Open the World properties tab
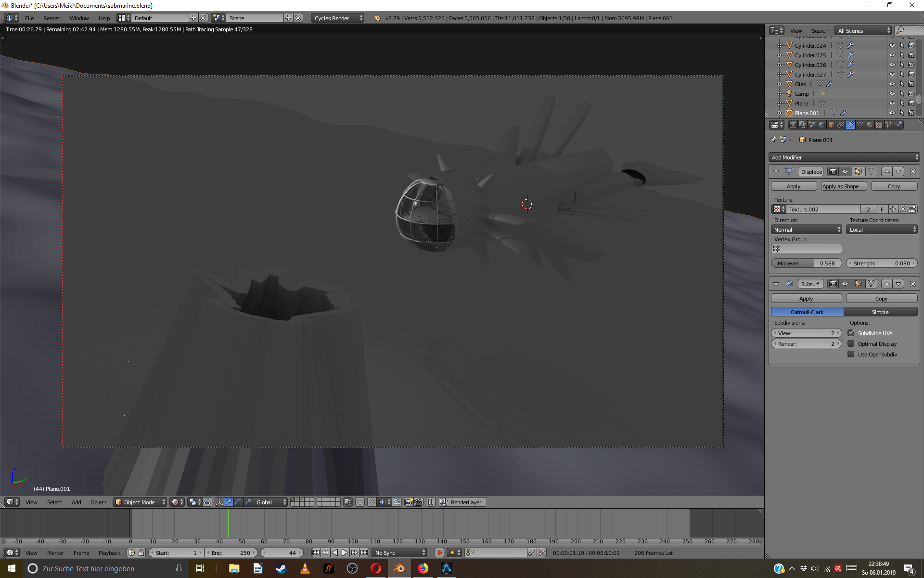This screenshot has width=924, height=578. [821, 125]
